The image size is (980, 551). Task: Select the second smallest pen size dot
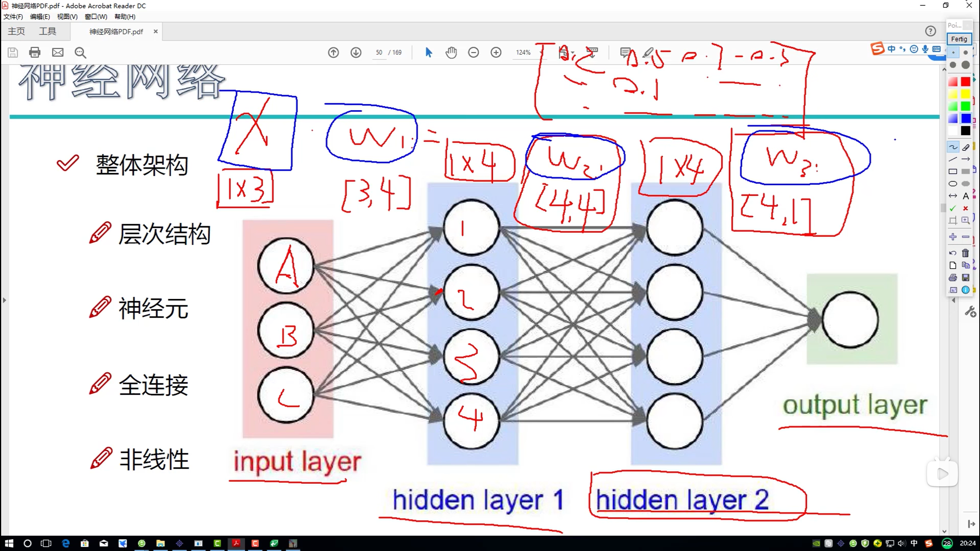click(x=965, y=52)
